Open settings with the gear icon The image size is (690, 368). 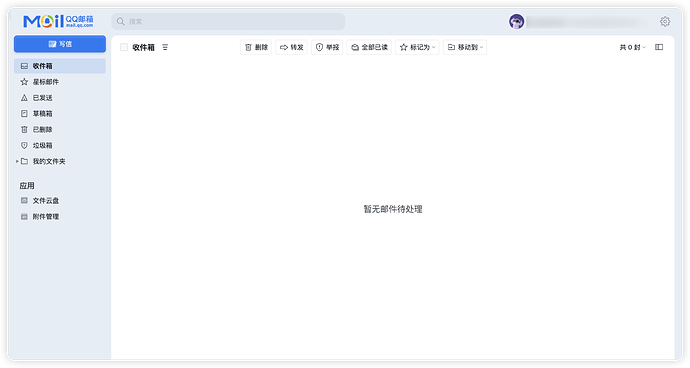665,21
